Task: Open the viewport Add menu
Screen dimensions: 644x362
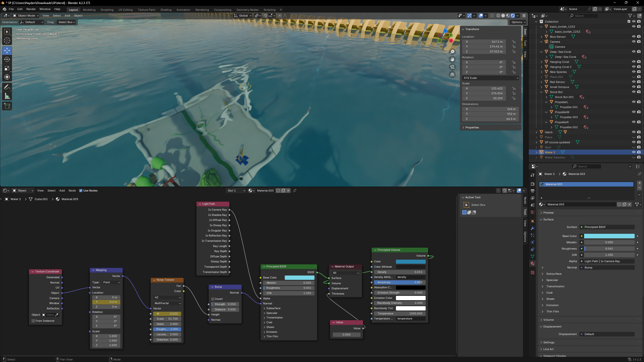Action: [67, 16]
